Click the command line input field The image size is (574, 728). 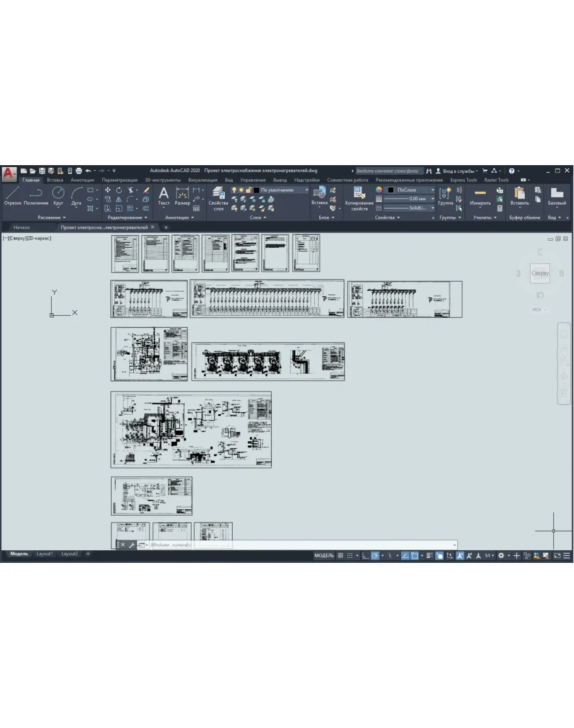pos(296,545)
